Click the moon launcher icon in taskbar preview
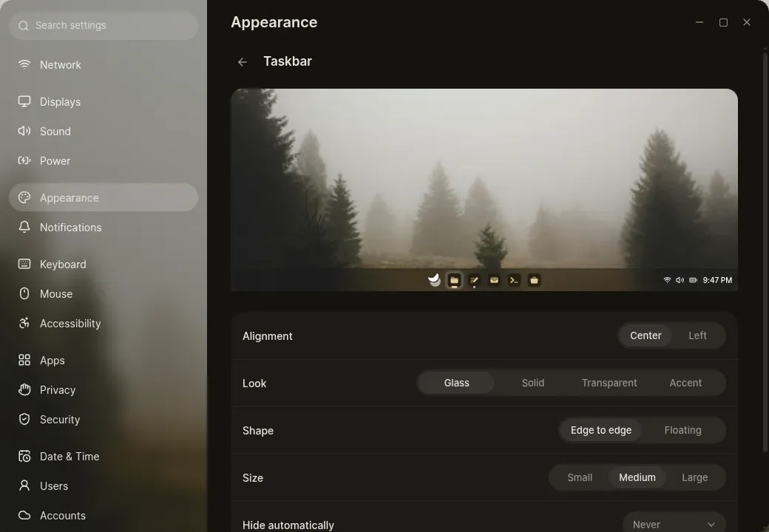This screenshot has height=532, width=769. (x=434, y=280)
